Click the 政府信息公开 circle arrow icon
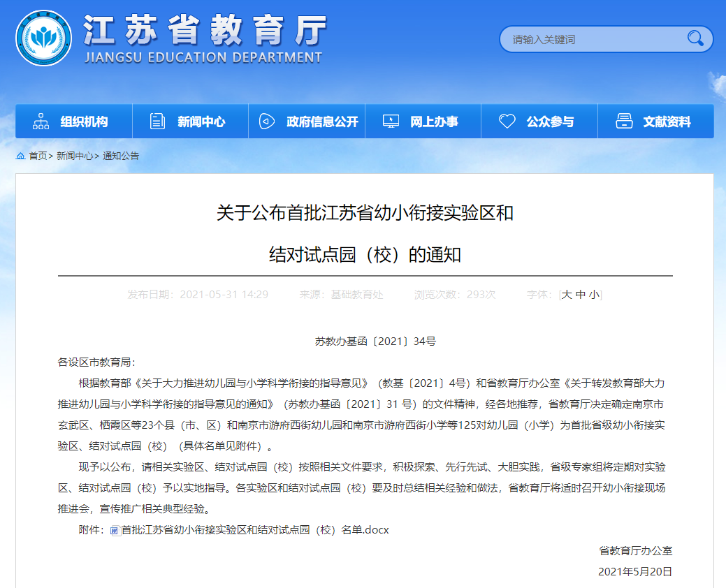 pyautogui.click(x=267, y=122)
